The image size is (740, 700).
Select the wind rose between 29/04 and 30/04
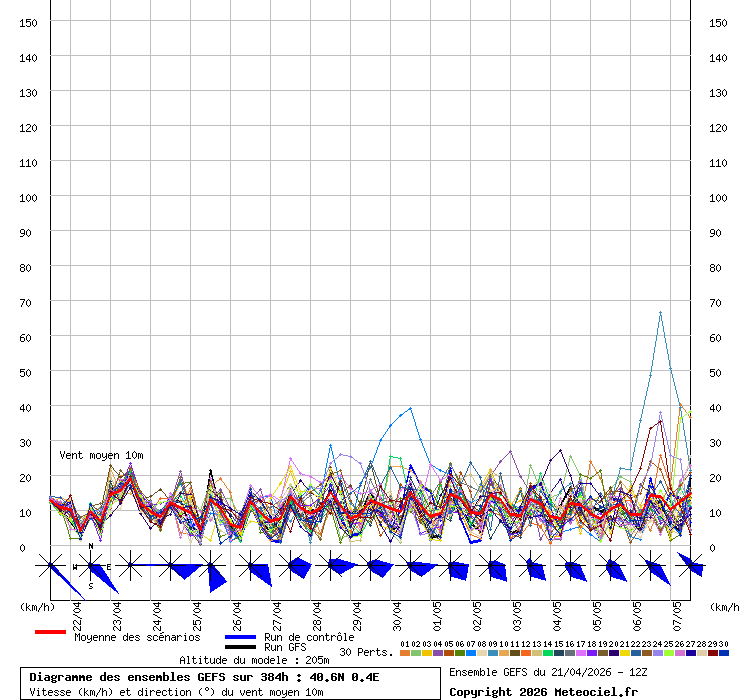pos(370,567)
